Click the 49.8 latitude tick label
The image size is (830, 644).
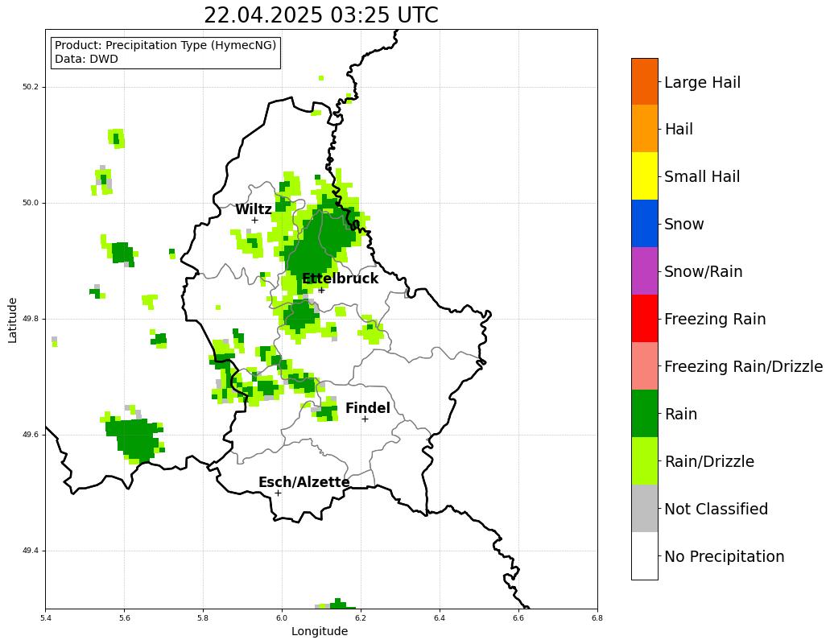tap(31, 319)
